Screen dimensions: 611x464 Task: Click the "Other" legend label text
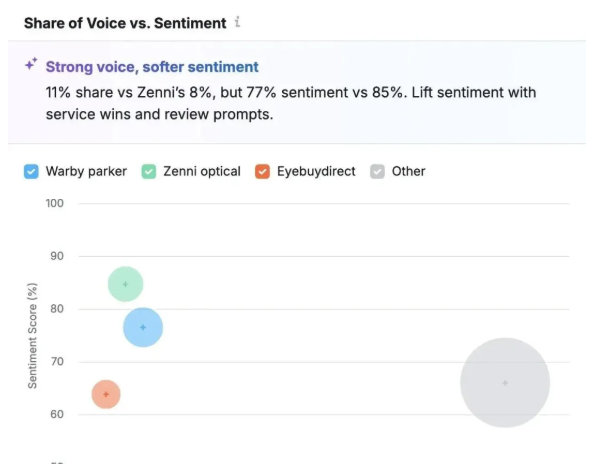[x=408, y=171]
